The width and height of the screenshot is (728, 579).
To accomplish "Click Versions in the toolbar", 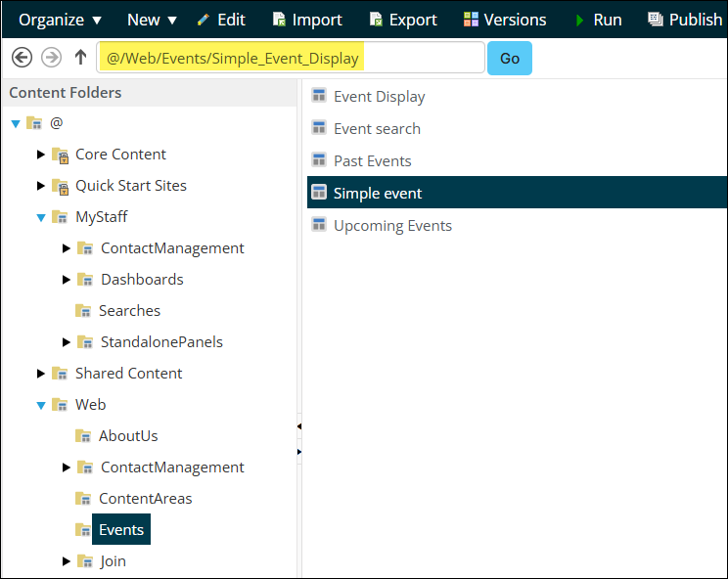I will (x=505, y=20).
